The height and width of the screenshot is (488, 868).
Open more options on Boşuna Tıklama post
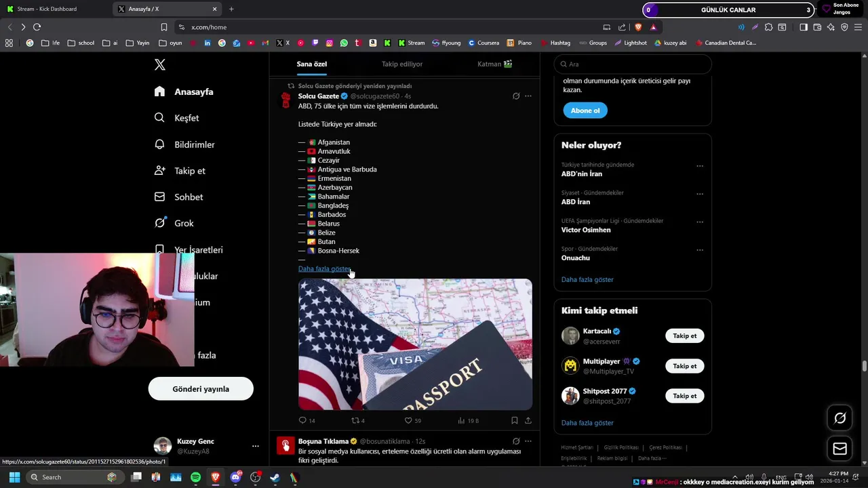(528, 441)
